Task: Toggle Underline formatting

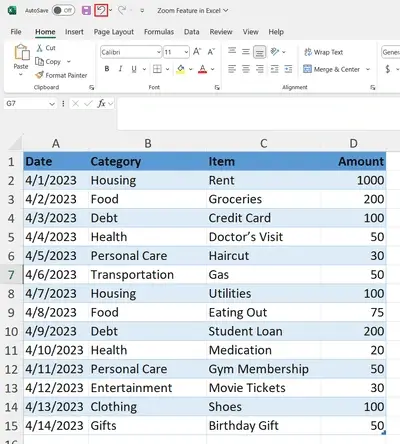Action: pos(134,69)
